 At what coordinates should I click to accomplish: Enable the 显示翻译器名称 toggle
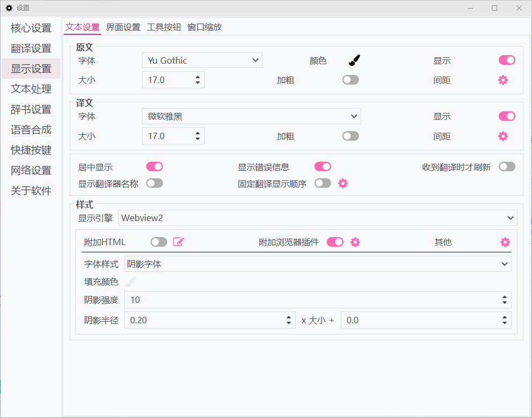point(154,183)
